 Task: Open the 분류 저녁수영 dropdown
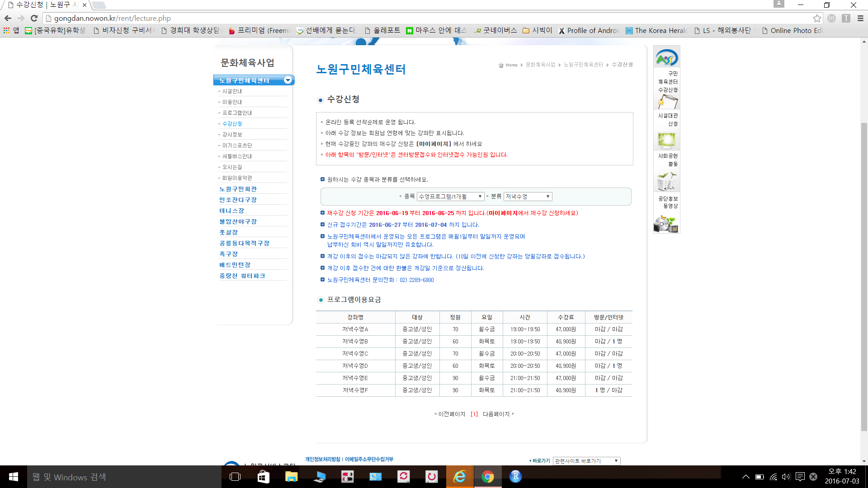click(x=528, y=197)
